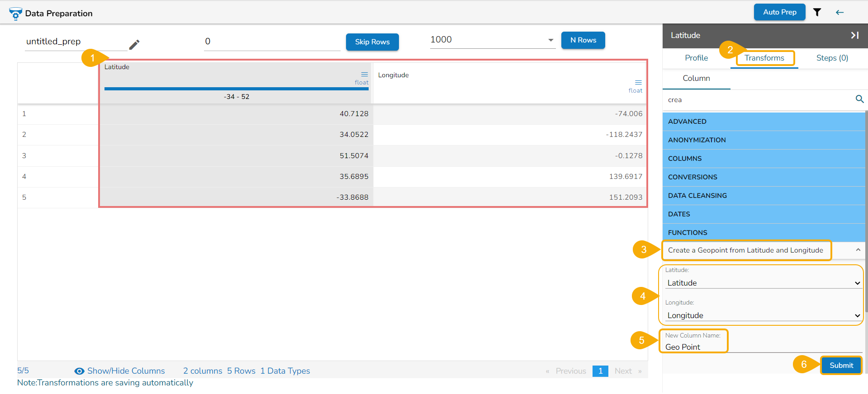This screenshot has width=868, height=394.
Task: Click the Submit button
Action: (x=841, y=365)
